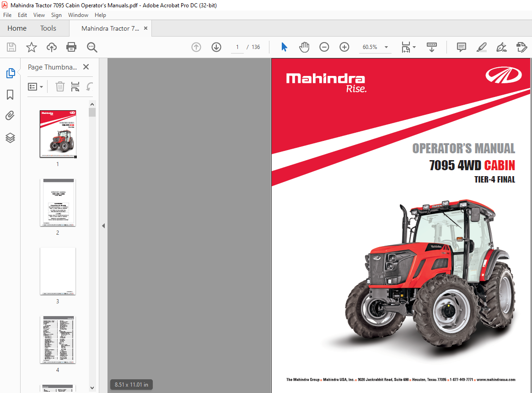Switch to the Tools tab
532x393 pixels.
click(48, 28)
